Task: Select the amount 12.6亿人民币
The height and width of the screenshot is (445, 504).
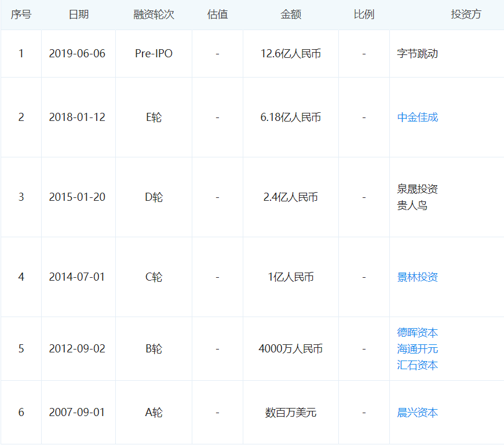Action: tap(291, 53)
